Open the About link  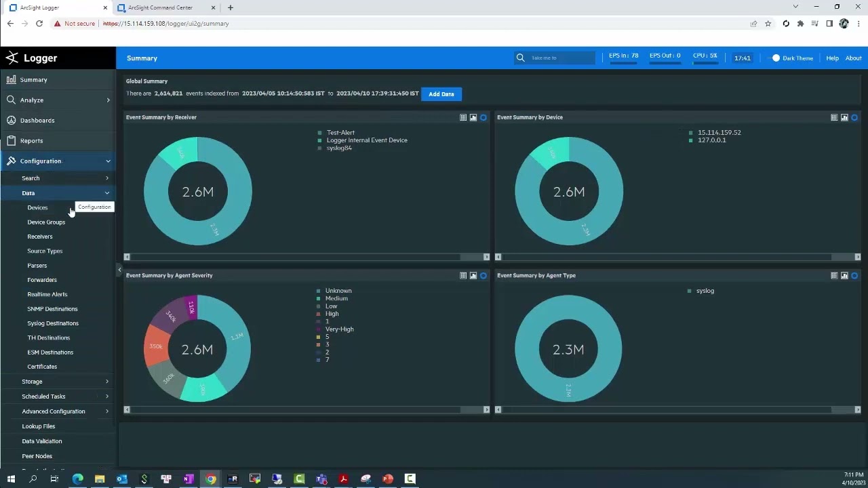[x=854, y=58]
